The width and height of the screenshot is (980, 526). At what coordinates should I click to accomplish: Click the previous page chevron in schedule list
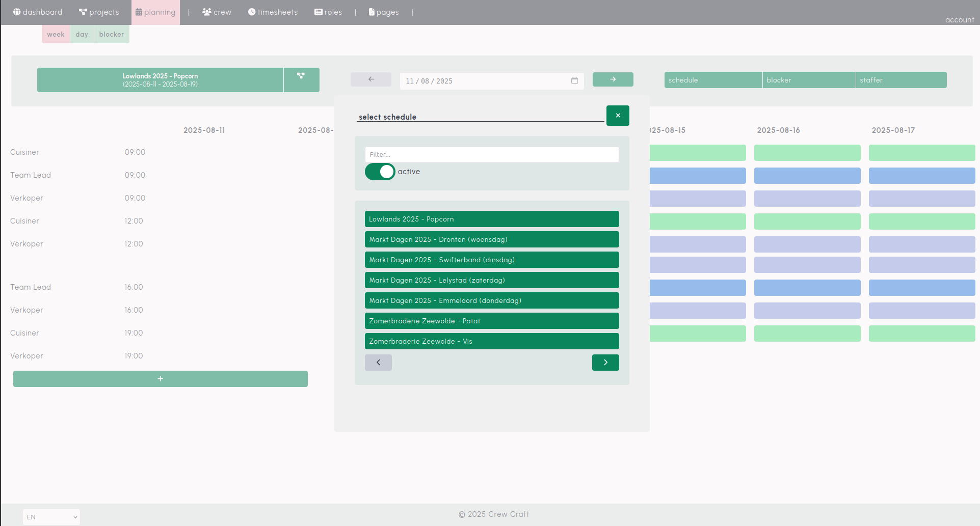point(378,362)
